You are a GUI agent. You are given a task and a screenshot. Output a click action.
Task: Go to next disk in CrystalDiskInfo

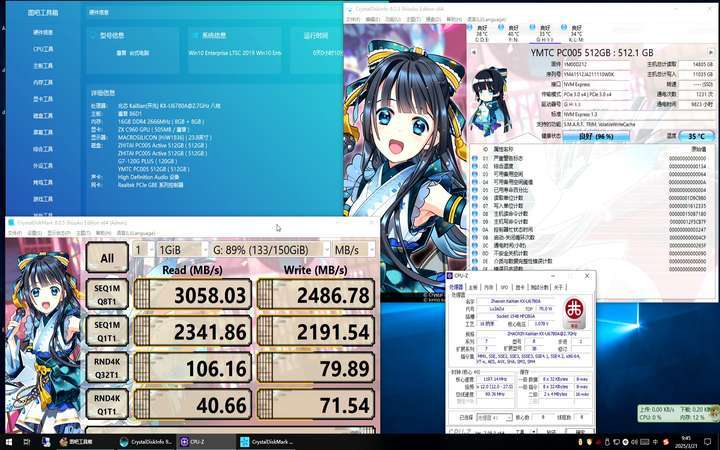point(711,52)
